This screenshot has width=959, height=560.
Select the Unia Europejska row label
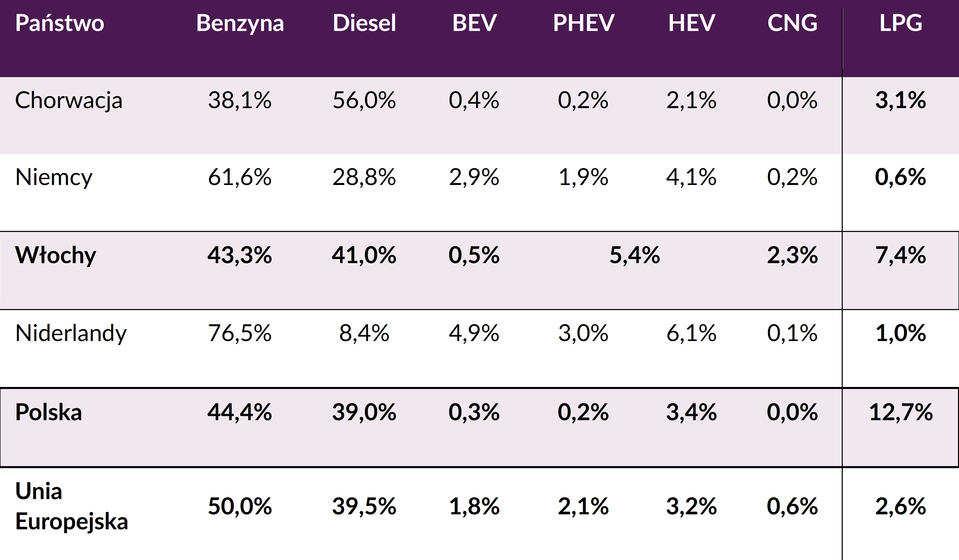pos(72,506)
